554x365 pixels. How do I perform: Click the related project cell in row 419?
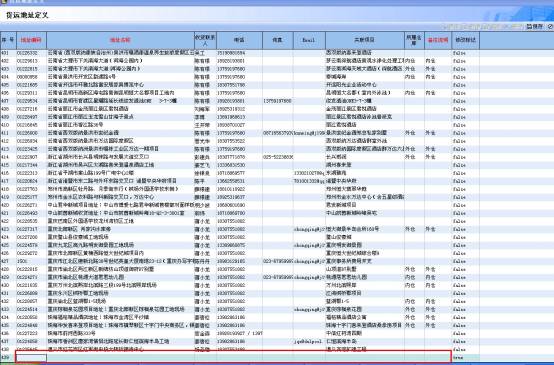tap(365, 197)
